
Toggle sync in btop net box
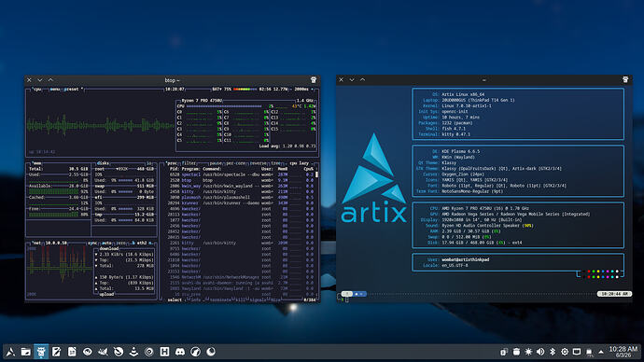[x=92, y=243]
